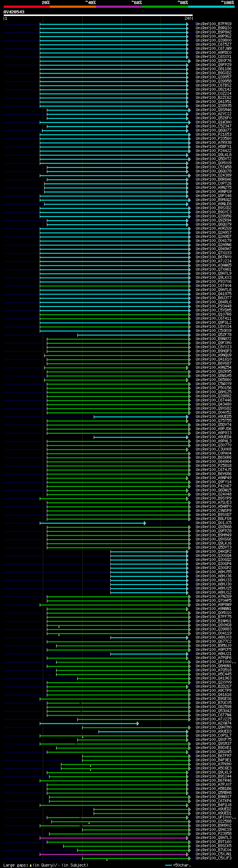Select label UniRef100_Q9SM37

[213, 743]
